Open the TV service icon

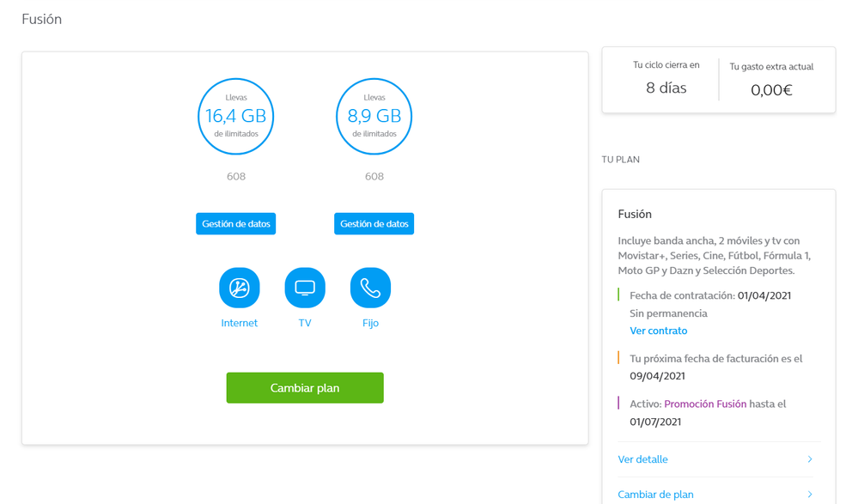(x=305, y=288)
